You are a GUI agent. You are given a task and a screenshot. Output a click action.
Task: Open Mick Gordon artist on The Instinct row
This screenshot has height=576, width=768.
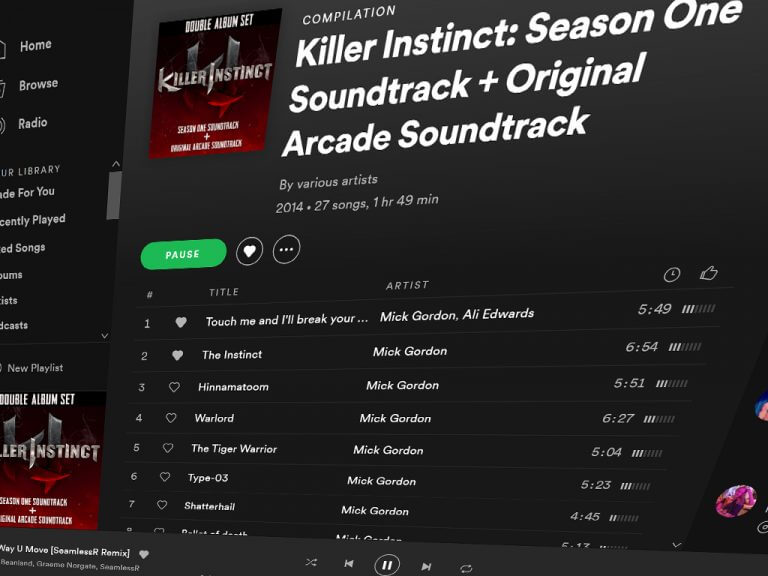pyautogui.click(x=410, y=351)
